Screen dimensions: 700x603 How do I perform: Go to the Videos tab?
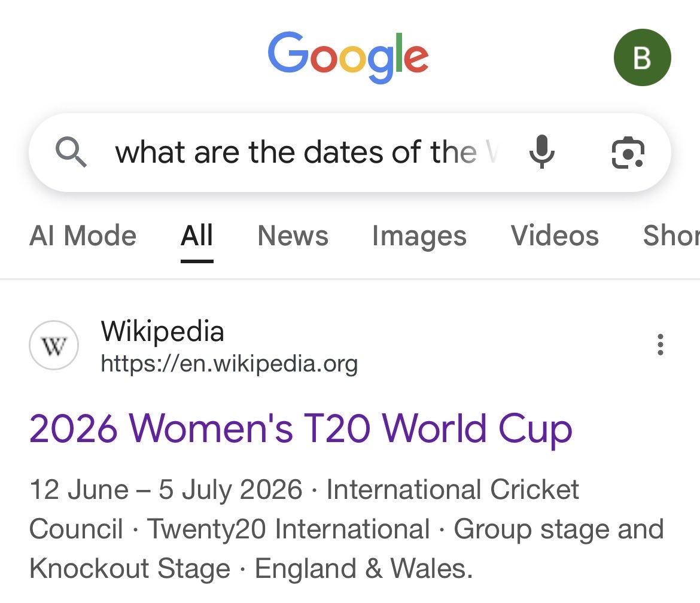point(555,236)
